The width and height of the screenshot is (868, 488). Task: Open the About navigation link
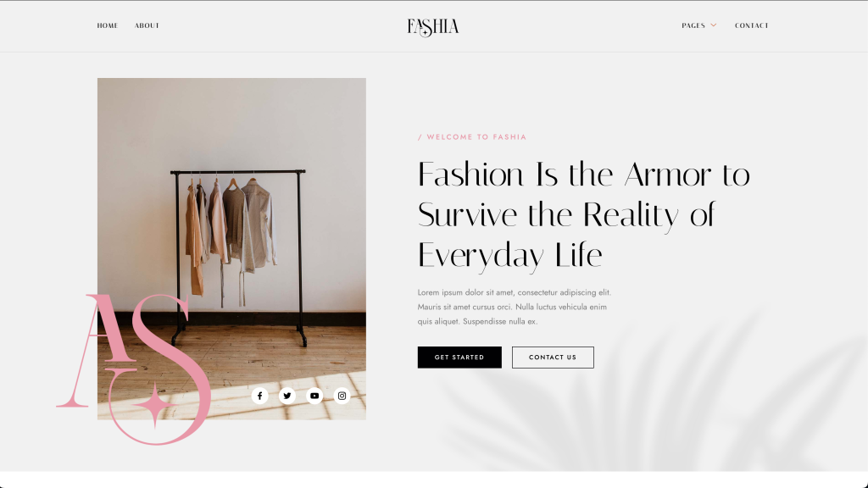coord(147,25)
